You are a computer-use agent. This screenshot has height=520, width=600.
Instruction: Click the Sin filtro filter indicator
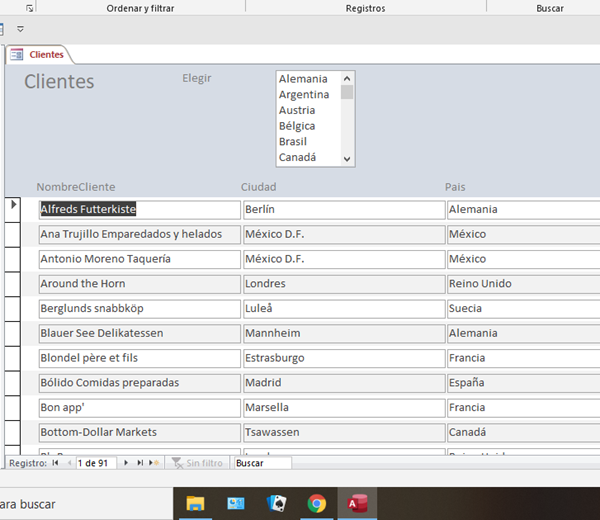coord(197,463)
